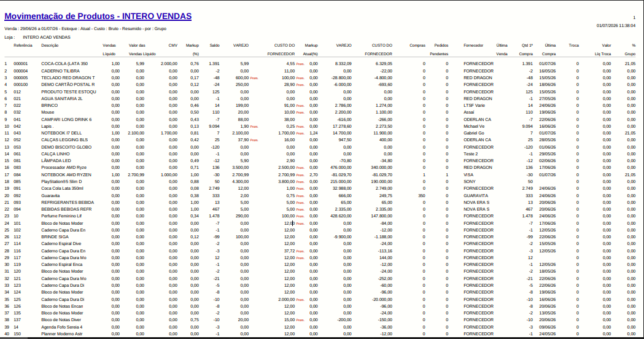This screenshot has width=644, height=339.
Task: Select product Planner Moderno Astr
Action: tap(61, 334)
